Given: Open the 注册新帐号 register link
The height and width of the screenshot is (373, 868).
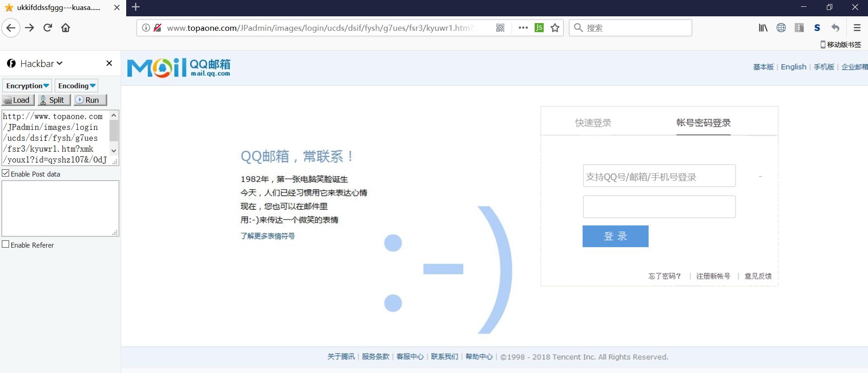Looking at the screenshot, I should pos(713,276).
